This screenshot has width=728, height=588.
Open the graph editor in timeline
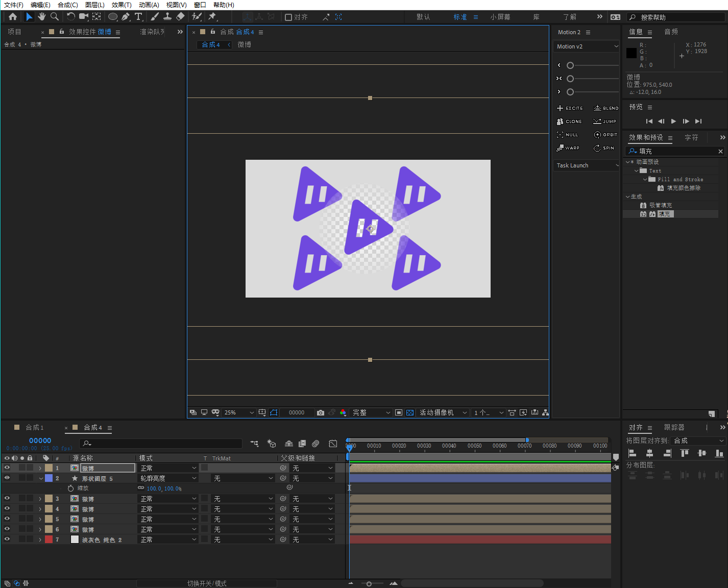pos(333,444)
